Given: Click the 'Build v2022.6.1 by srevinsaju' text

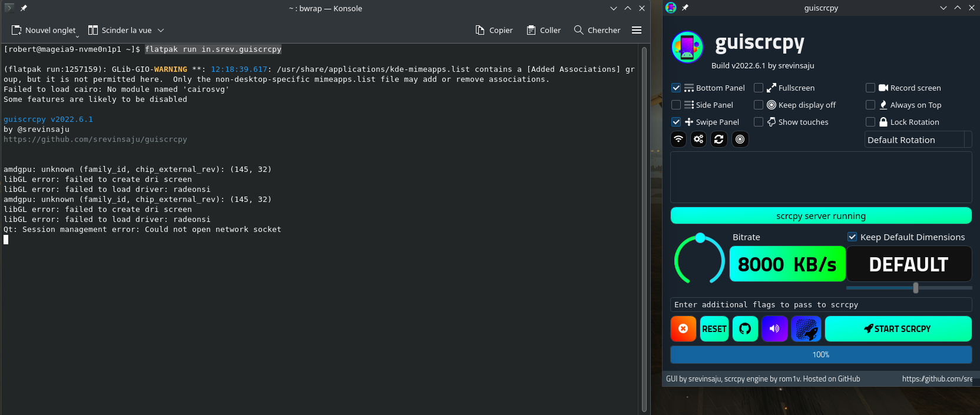Looking at the screenshot, I should point(763,65).
